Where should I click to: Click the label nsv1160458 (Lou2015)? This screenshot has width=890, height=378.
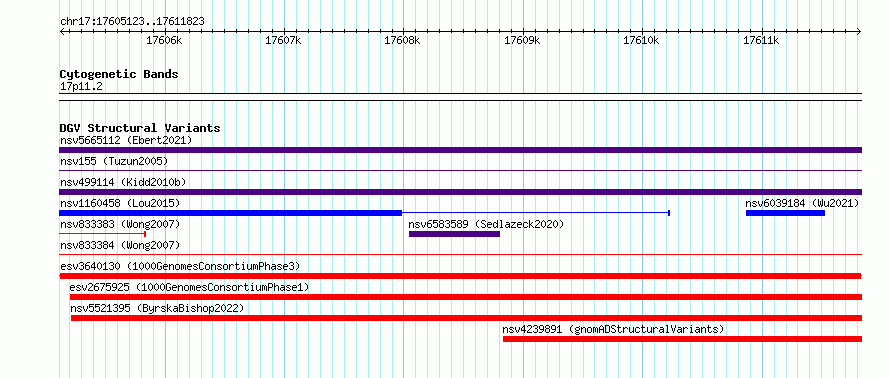pos(120,203)
